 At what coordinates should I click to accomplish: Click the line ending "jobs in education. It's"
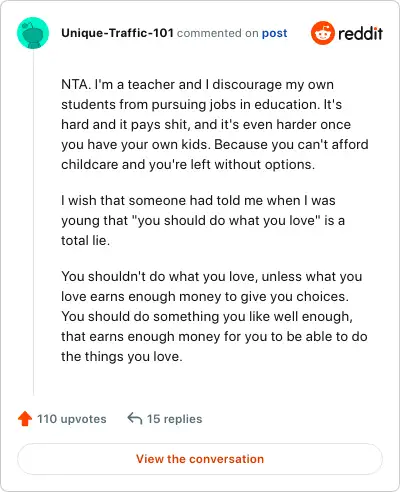point(201,105)
